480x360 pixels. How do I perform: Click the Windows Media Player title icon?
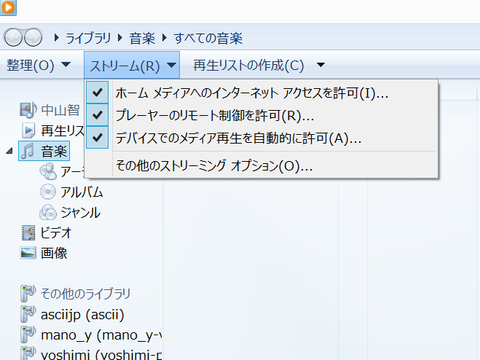coord(8,7)
